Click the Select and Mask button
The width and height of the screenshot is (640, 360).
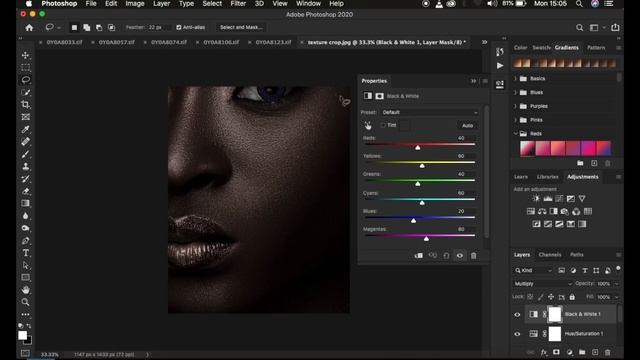click(x=241, y=27)
